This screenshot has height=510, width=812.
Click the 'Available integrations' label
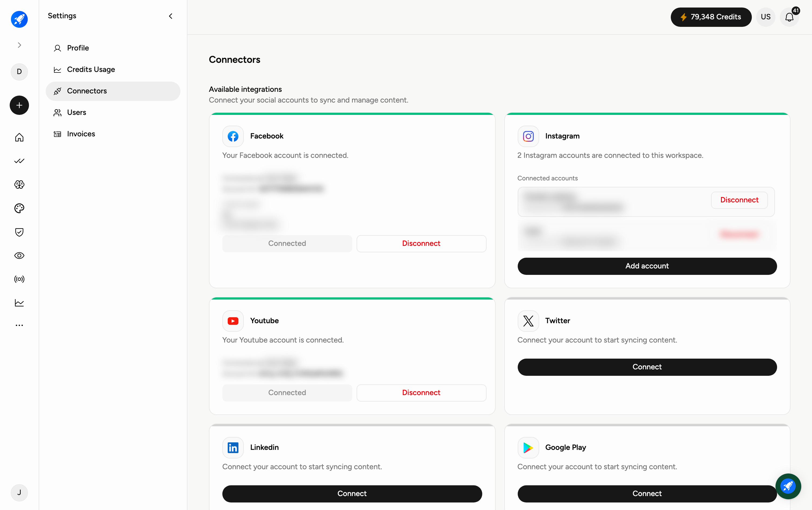click(245, 89)
